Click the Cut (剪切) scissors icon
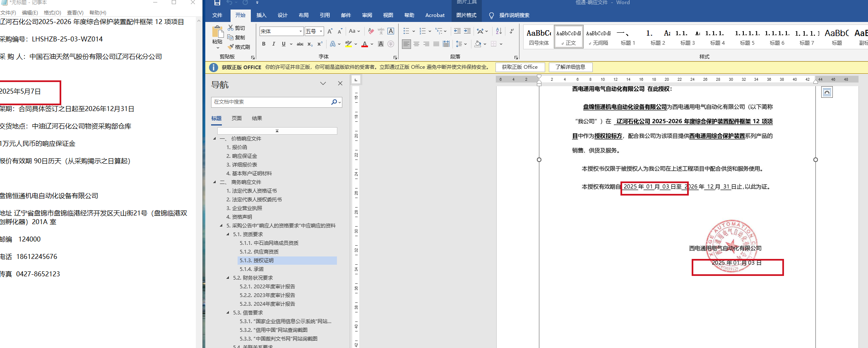 (231, 28)
